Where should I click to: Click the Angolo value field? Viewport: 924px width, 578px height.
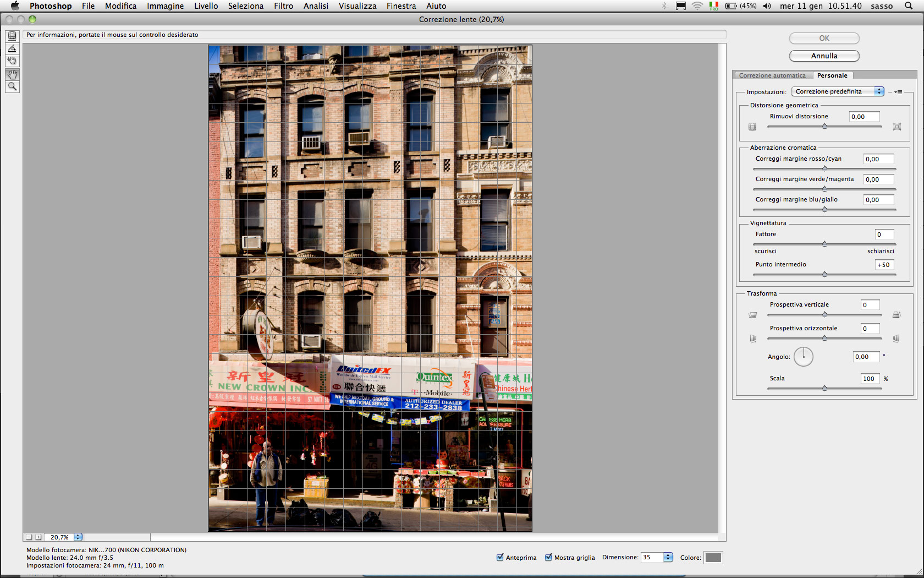tap(866, 357)
